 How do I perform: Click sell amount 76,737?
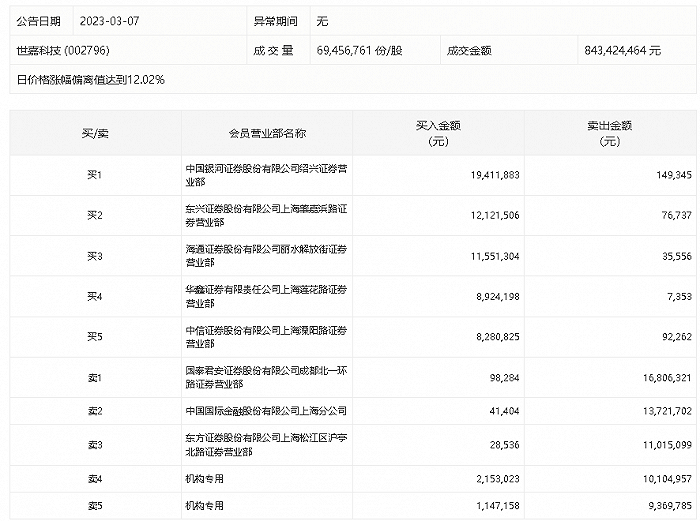point(677,215)
